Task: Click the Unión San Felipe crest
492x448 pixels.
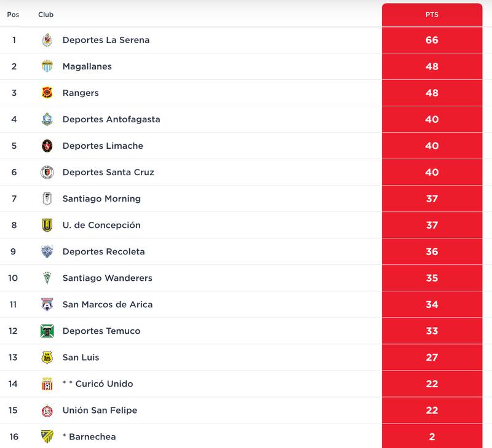Action: (47, 410)
